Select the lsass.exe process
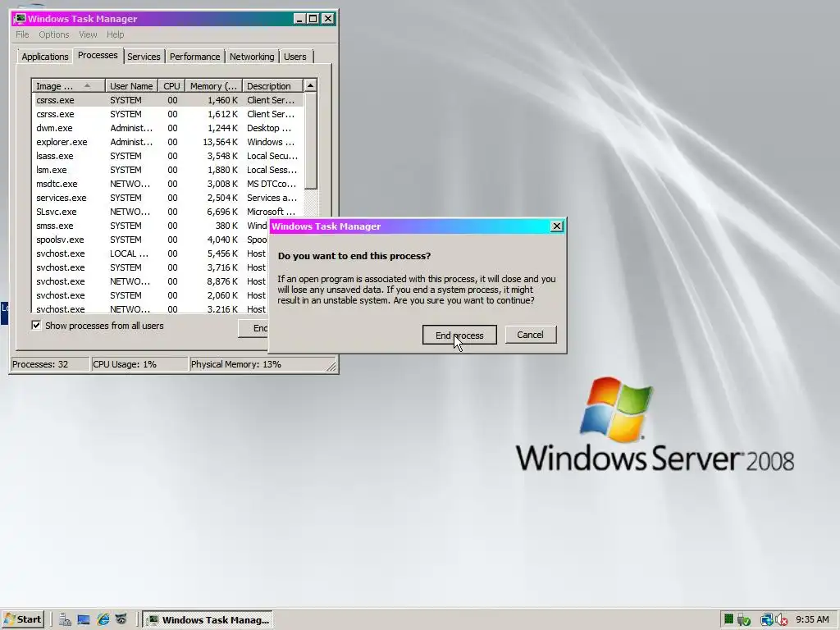The height and width of the screenshot is (630, 840). tap(167, 156)
